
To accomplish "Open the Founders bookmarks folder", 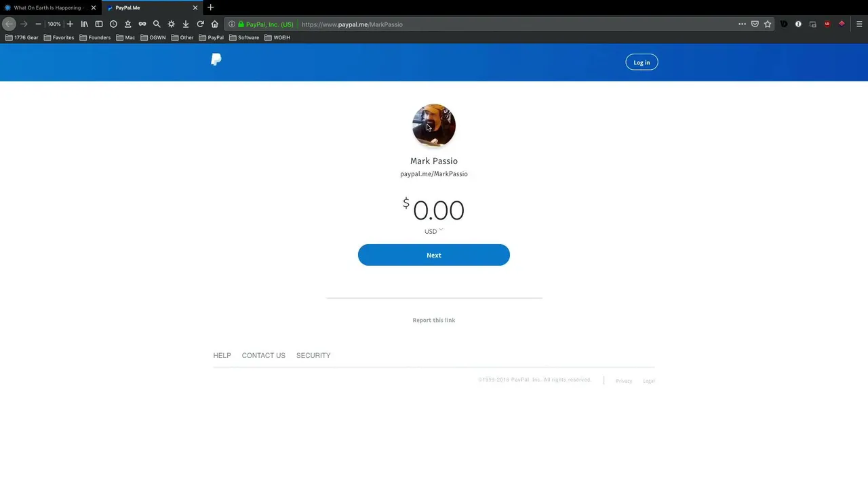I will click(x=95, y=37).
